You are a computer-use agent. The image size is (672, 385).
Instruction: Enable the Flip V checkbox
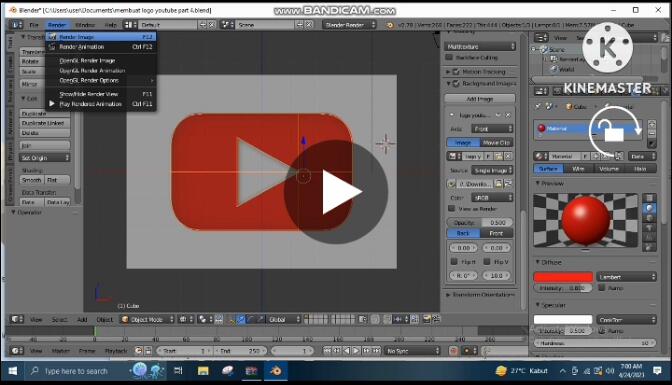pos(487,262)
